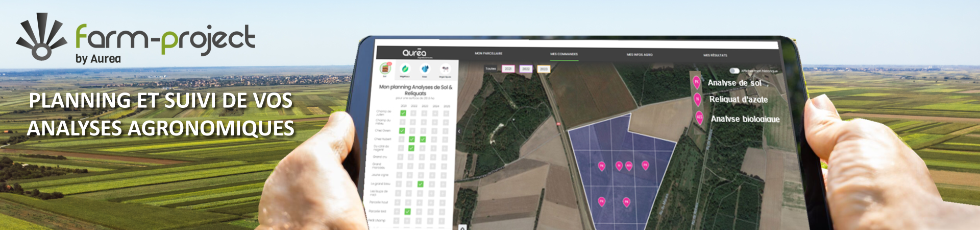Open the Mon Parcellaire tab
This screenshot has width=980, height=230.
(488, 53)
